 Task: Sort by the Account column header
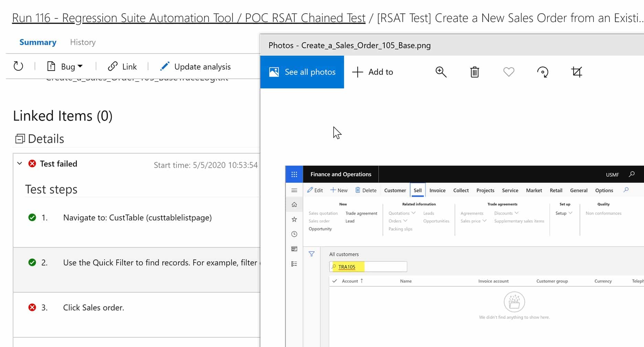pyautogui.click(x=352, y=281)
